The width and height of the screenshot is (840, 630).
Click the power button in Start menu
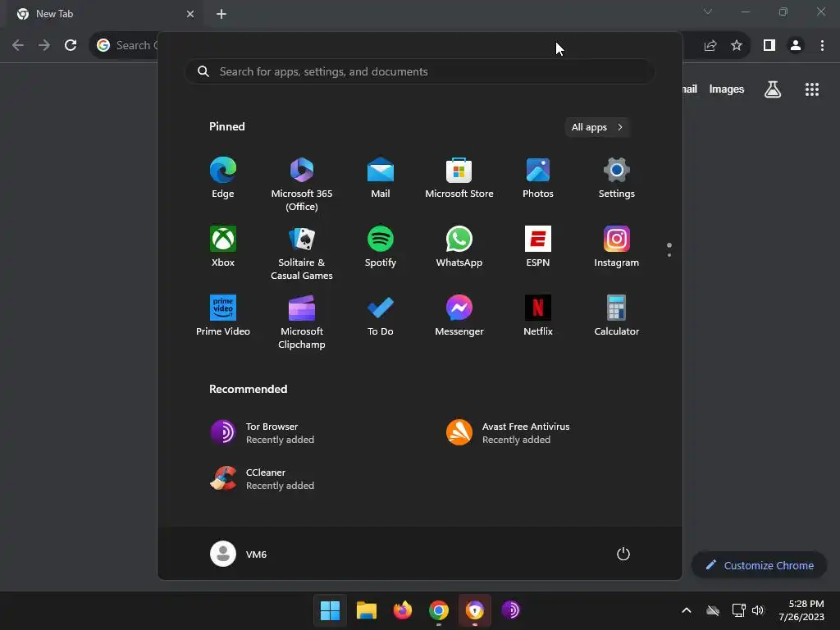(623, 554)
